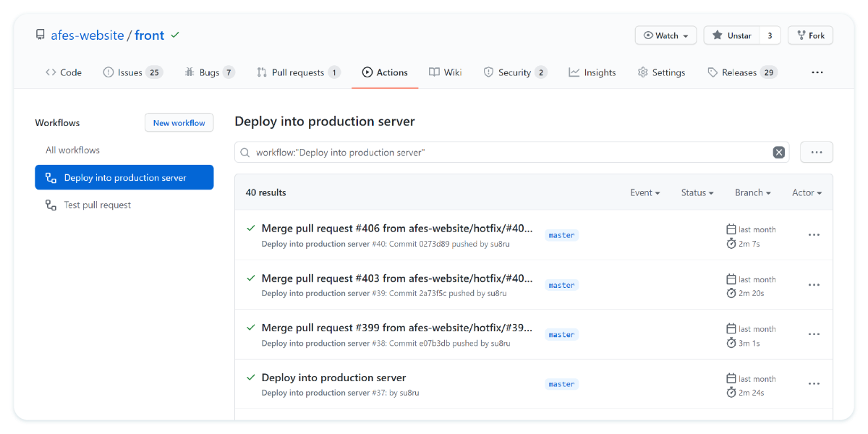The image size is (868, 434).
Task: Select All workflows in sidebar
Action: [x=72, y=150]
